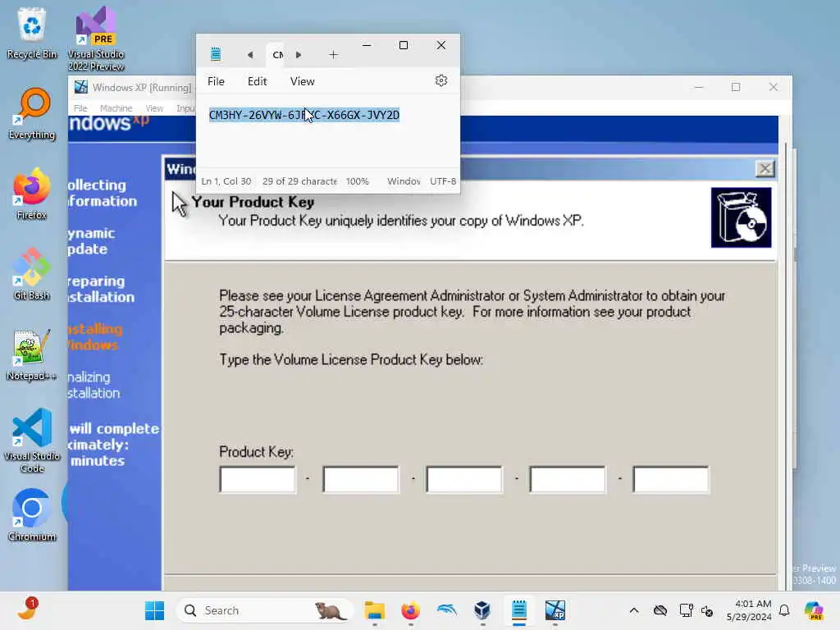Go to the next Notepad tab arrow
Image resolution: width=840 pixels, height=630 pixels.
299,55
